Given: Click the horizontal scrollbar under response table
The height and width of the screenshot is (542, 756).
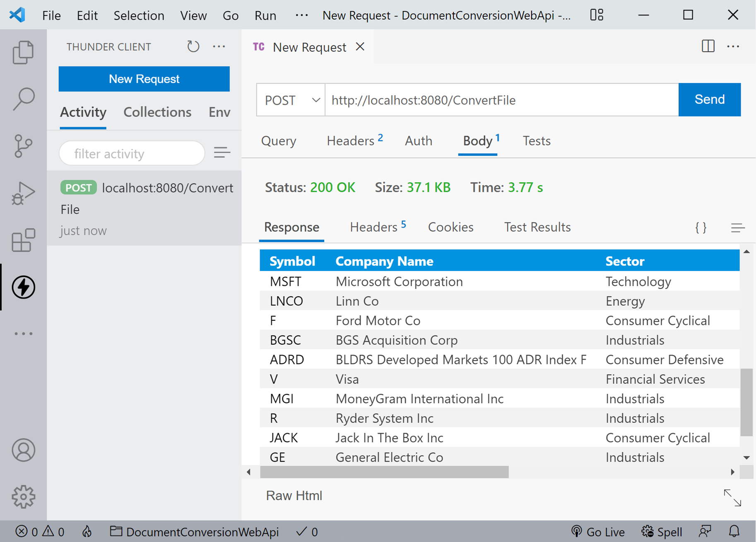Looking at the screenshot, I should tap(384, 472).
